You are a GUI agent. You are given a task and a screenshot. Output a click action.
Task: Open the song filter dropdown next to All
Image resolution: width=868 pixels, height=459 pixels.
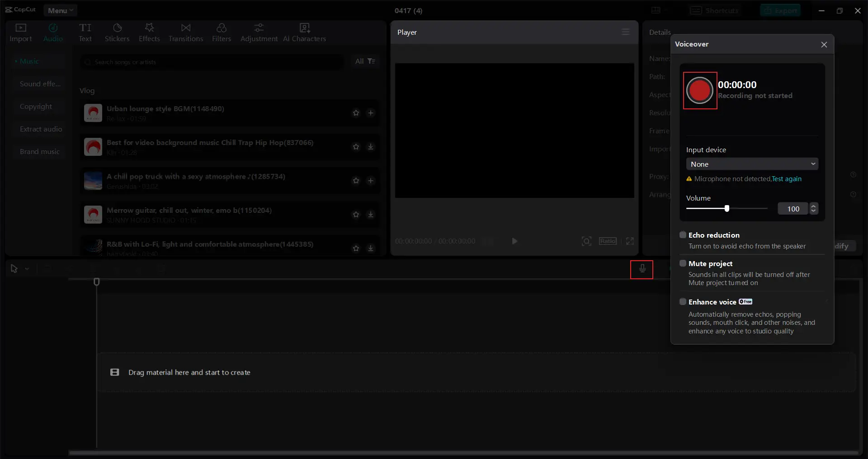tap(372, 61)
